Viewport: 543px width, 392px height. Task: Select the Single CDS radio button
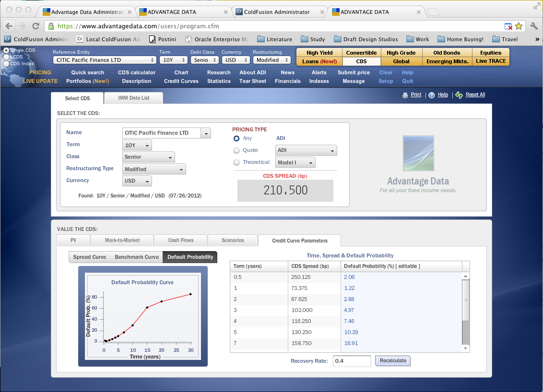click(x=6, y=50)
